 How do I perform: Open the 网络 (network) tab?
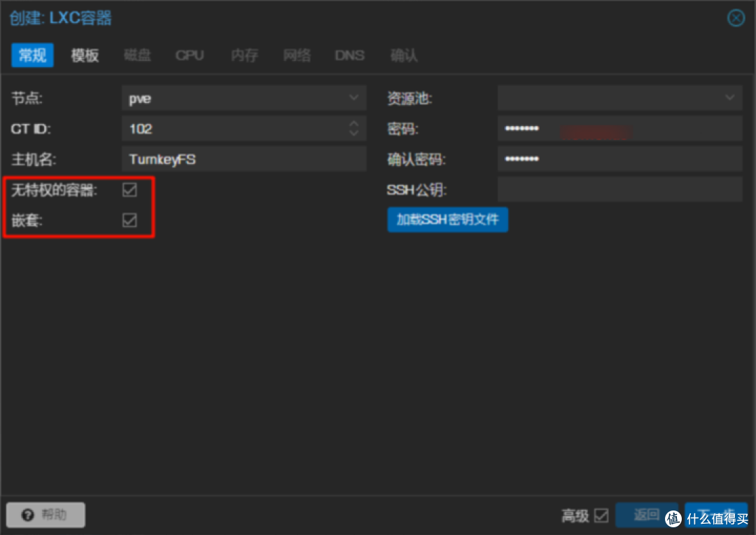coord(297,55)
